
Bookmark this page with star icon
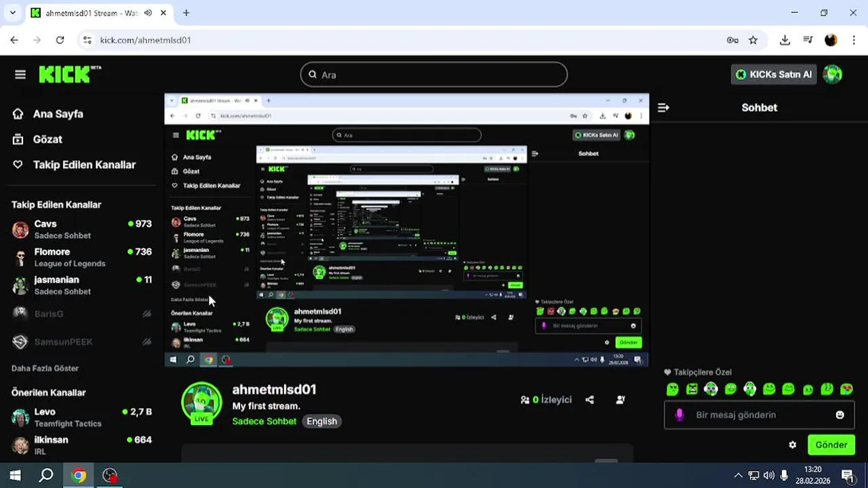[x=753, y=40]
